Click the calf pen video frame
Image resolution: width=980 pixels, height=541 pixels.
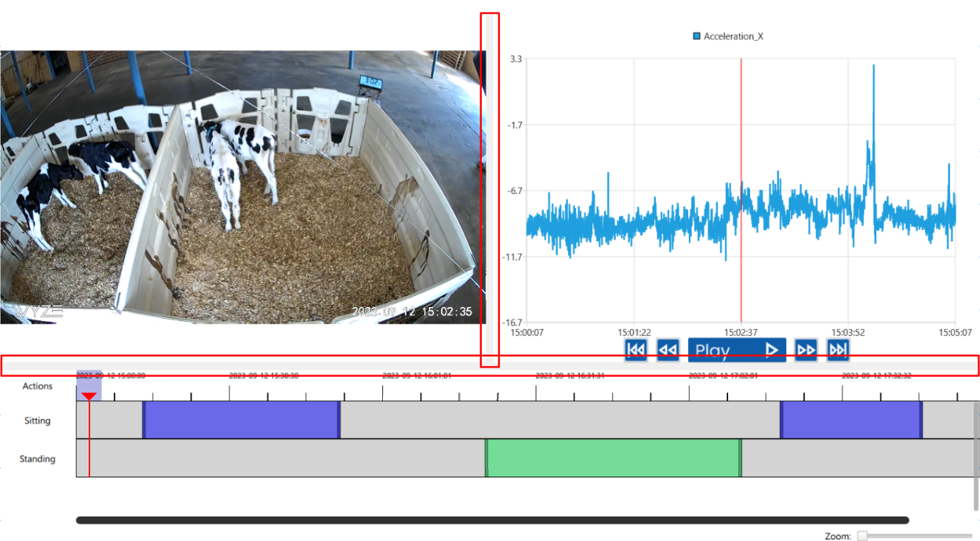(x=242, y=187)
